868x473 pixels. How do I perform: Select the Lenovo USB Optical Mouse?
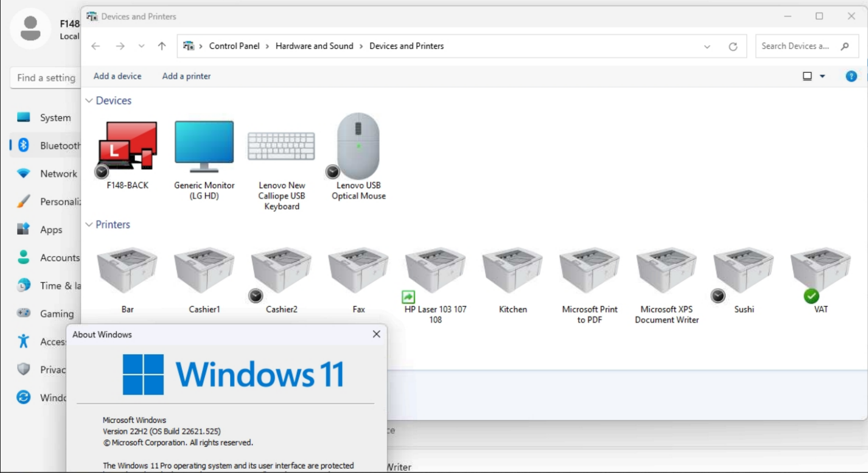[358, 157]
